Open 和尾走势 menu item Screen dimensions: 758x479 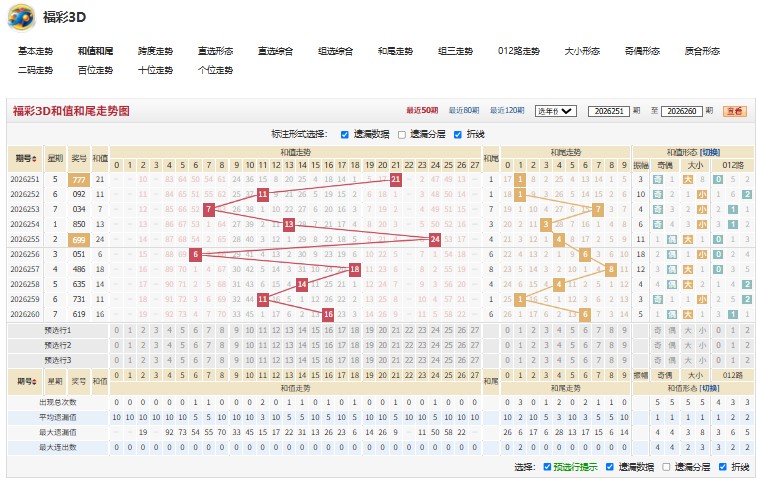(395, 51)
